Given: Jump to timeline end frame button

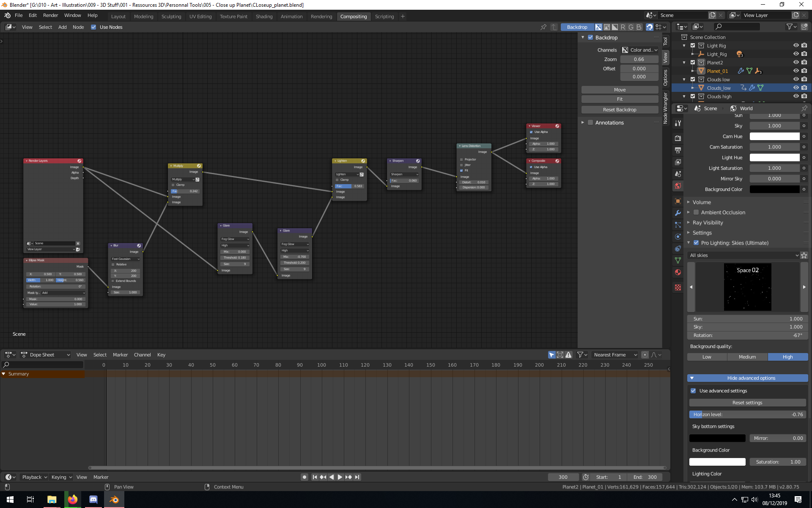Looking at the screenshot, I should pos(357,477).
